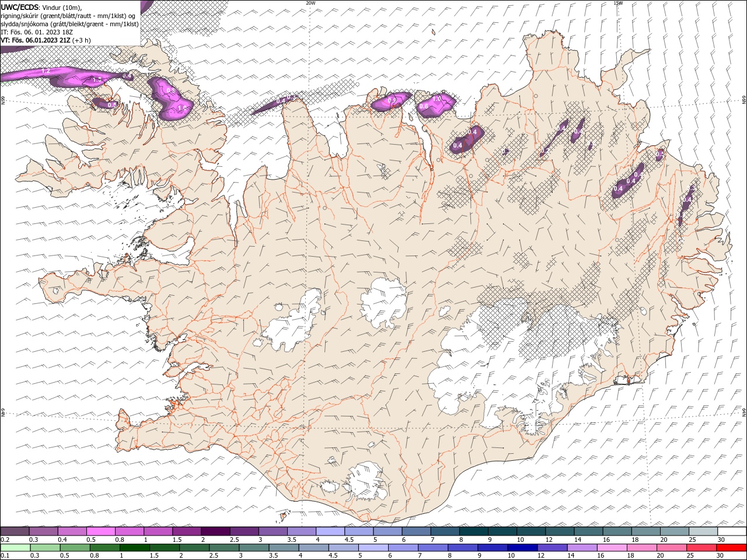Pick the bottom scale violet swatch at 12

(552, 548)
